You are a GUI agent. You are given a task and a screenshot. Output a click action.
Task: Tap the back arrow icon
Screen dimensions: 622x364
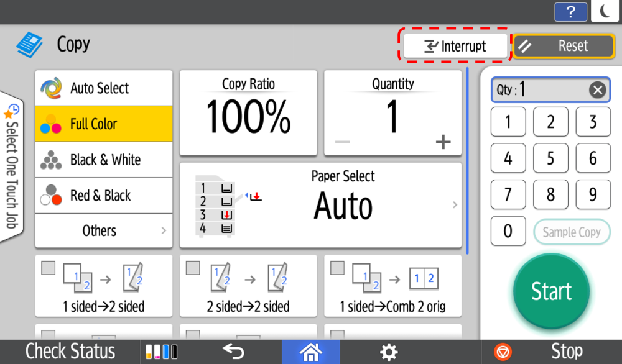click(x=233, y=352)
